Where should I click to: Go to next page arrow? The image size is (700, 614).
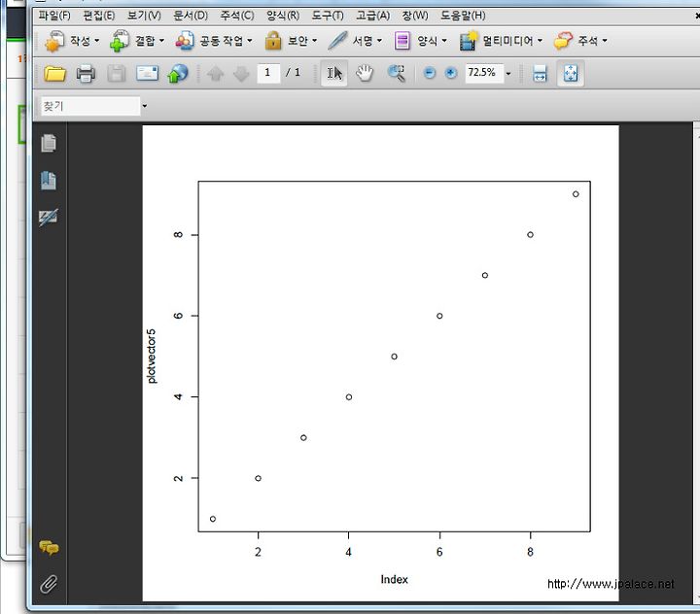(241, 74)
